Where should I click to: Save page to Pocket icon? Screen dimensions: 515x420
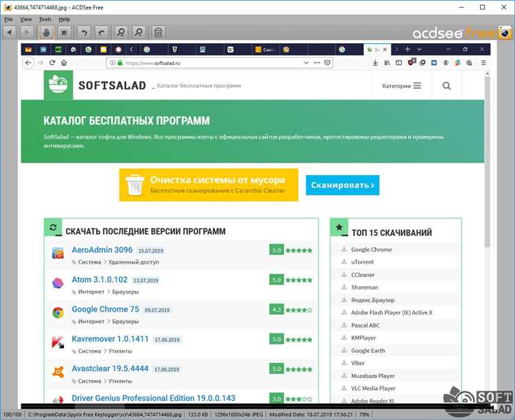(x=327, y=62)
